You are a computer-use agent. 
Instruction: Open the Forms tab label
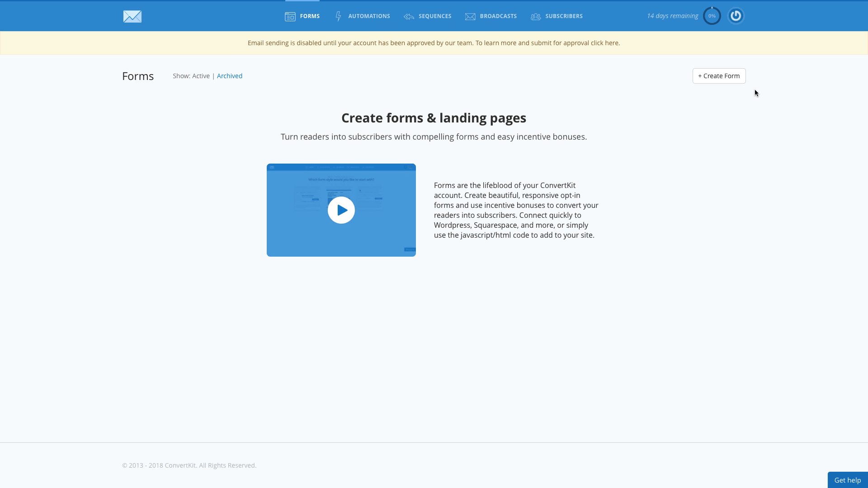click(310, 16)
